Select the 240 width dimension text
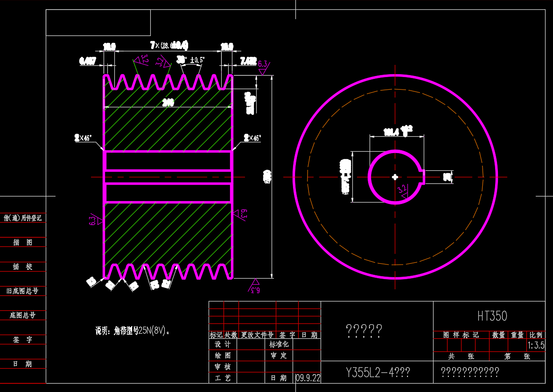 pos(168,103)
